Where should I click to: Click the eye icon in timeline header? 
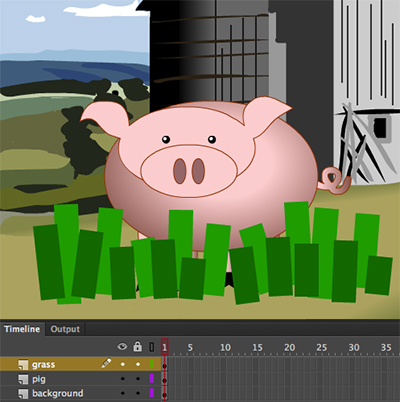tap(122, 347)
